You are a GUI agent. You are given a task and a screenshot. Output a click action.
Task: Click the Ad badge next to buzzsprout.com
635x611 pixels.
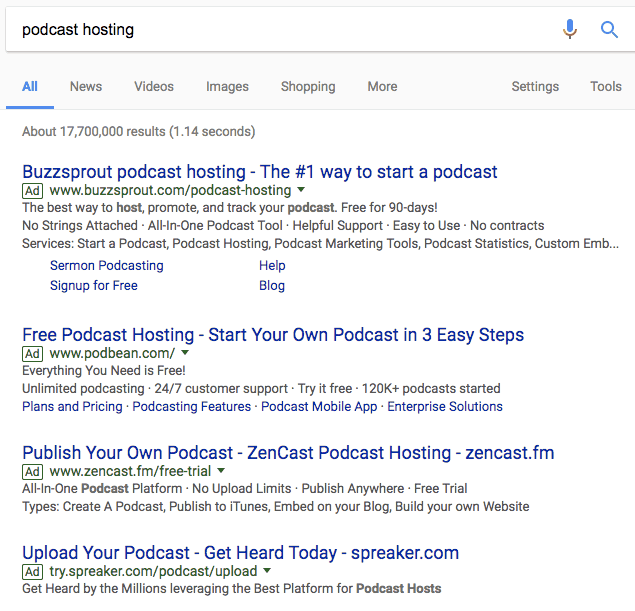33,190
